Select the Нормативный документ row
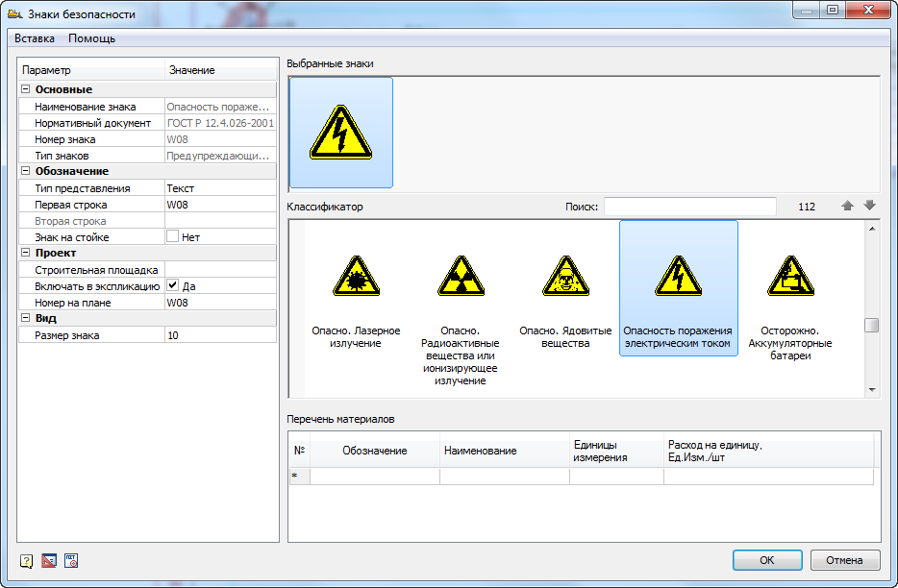The image size is (898, 588). [148, 123]
